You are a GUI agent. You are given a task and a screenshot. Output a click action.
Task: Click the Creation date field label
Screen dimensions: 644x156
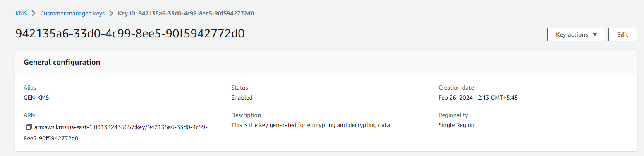click(x=456, y=88)
